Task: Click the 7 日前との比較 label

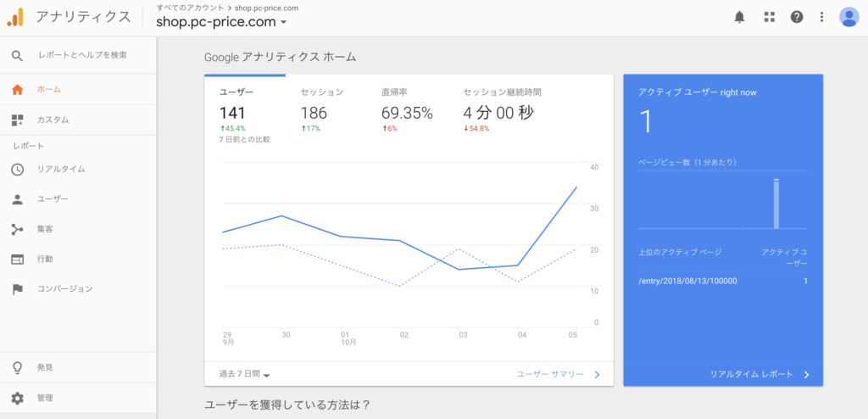Action: point(245,140)
